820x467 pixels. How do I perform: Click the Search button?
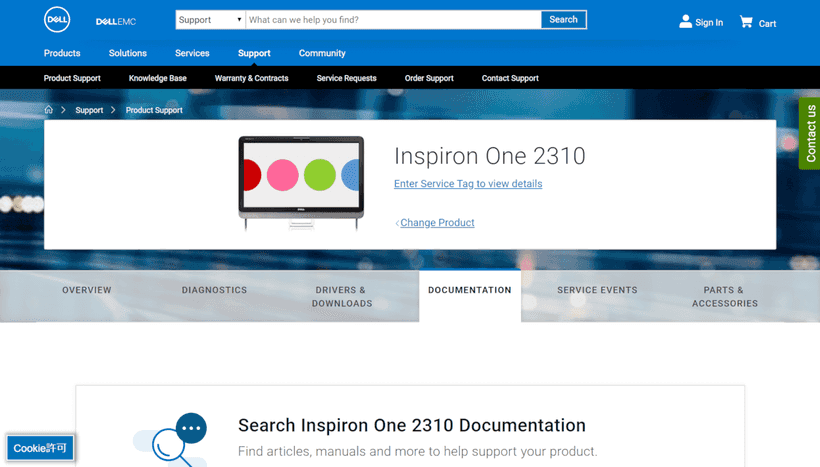coord(563,20)
